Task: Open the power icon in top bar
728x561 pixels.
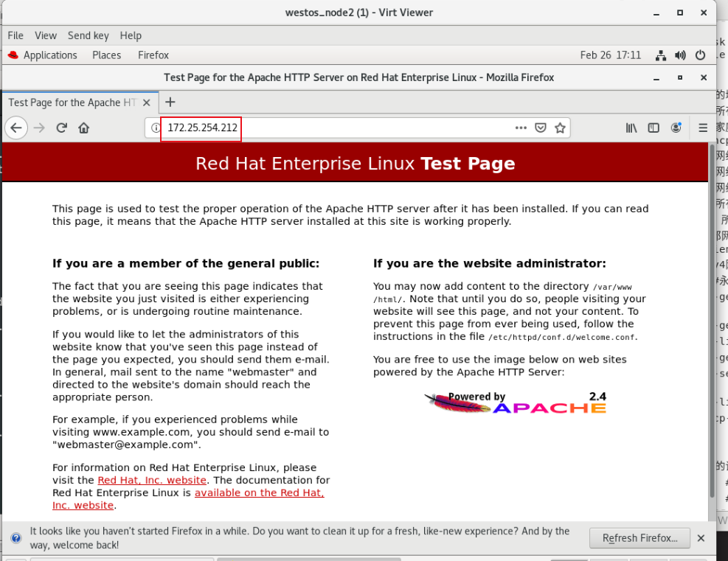Action: (x=700, y=55)
